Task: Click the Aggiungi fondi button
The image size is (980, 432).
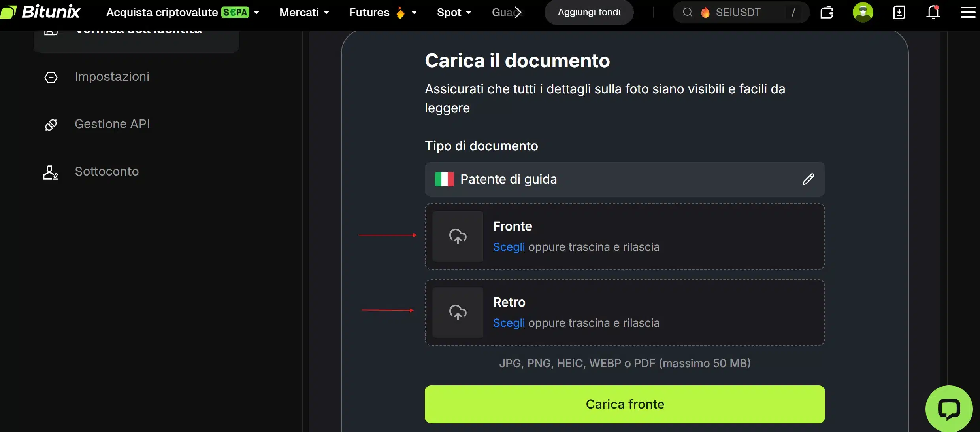Action: pos(588,12)
